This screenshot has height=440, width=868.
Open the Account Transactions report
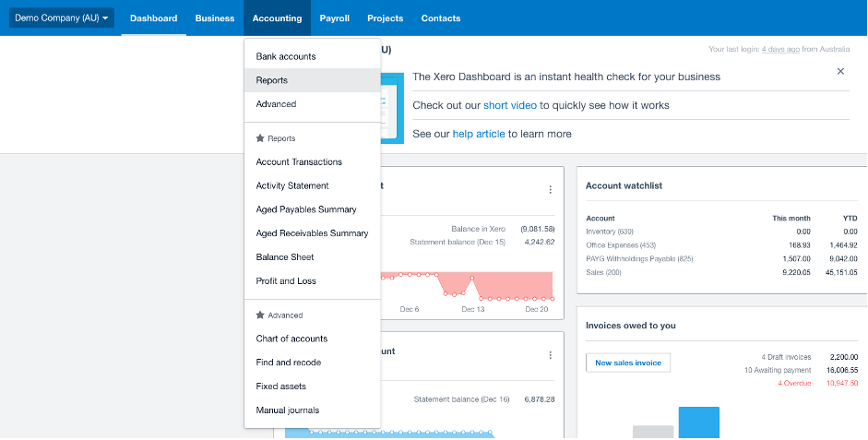(312, 162)
